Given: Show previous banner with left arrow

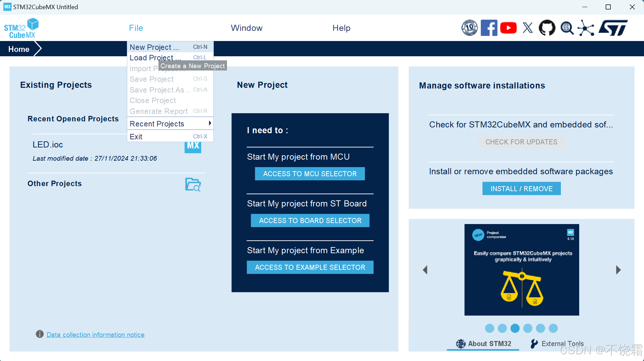Looking at the screenshot, I should [425, 270].
